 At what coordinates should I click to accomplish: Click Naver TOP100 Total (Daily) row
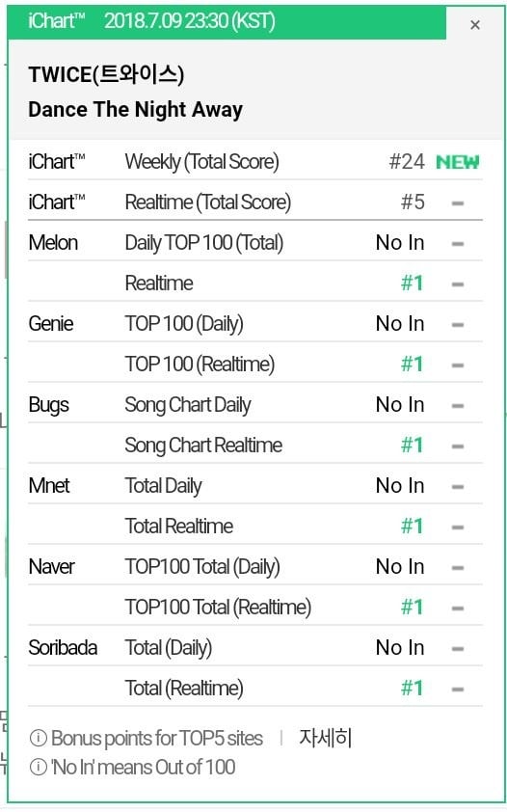(255, 566)
